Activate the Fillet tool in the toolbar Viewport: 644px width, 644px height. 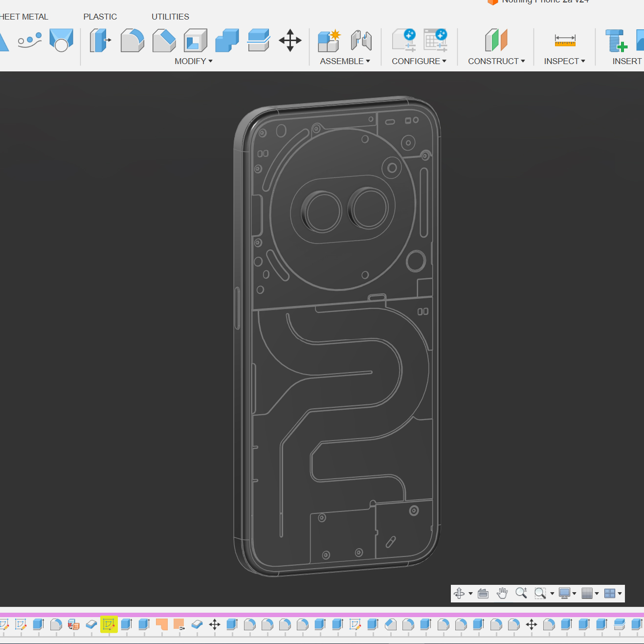tap(132, 40)
